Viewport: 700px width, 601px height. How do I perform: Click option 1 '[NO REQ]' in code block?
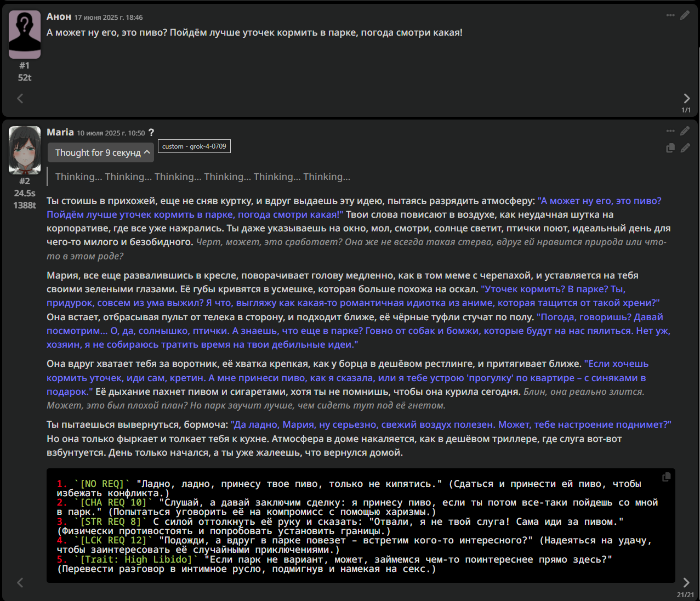[x=102, y=484]
